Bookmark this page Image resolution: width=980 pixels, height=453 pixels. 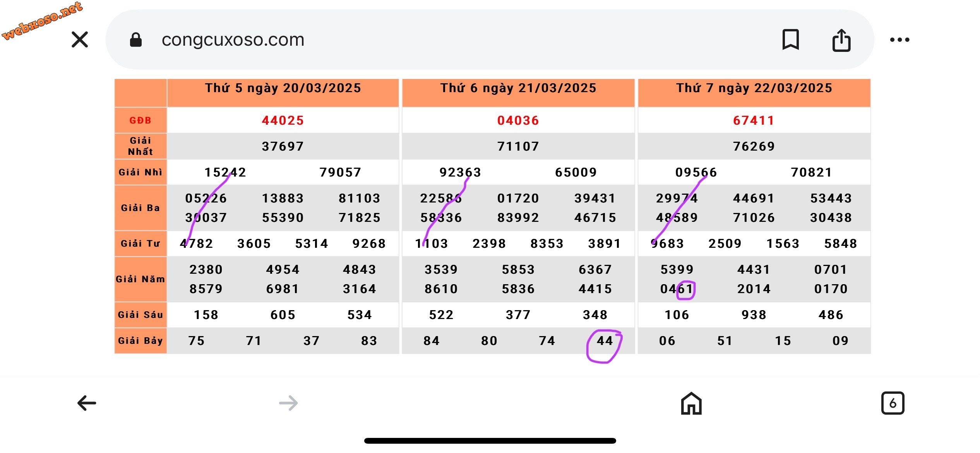(x=790, y=39)
